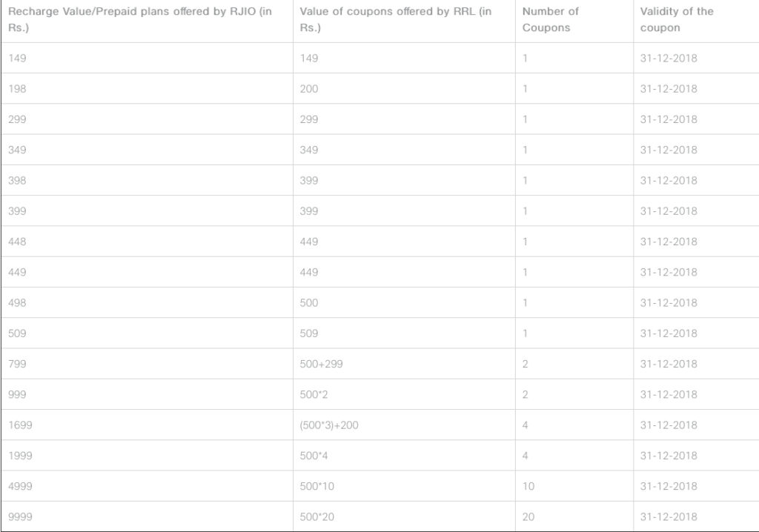
Task: Click the 9999 recharge plan cell
Action: click(147, 516)
